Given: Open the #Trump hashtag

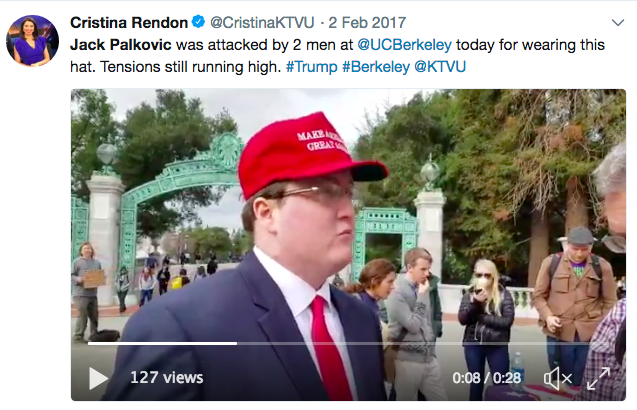Looking at the screenshot, I should (312, 67).
